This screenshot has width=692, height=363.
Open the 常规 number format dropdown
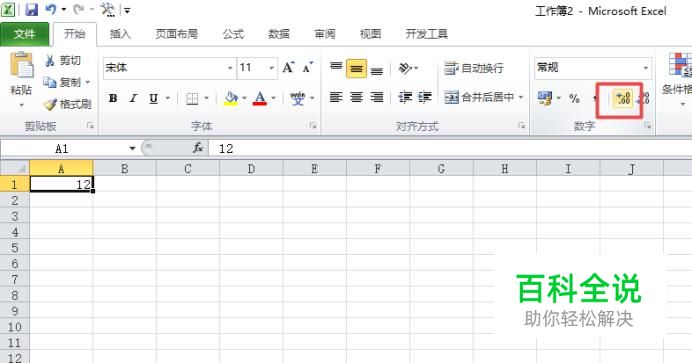(x=646, y=68)
